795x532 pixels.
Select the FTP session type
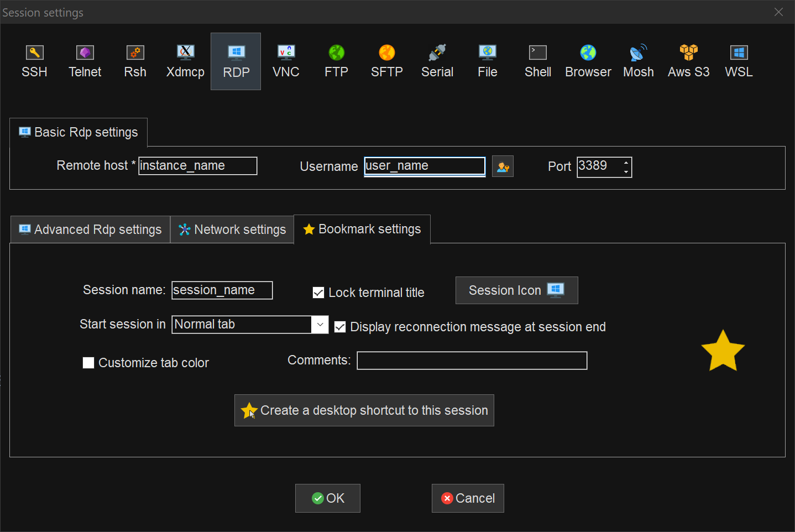click(336, 61)
